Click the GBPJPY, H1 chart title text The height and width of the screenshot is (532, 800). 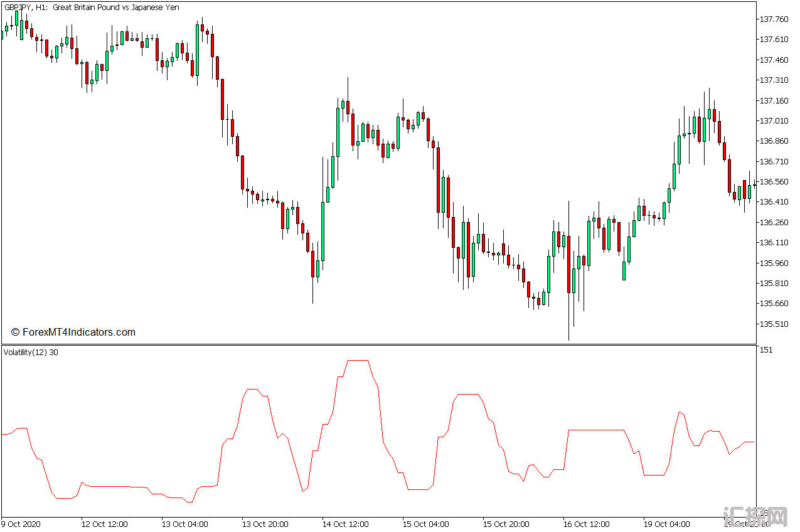91,8
